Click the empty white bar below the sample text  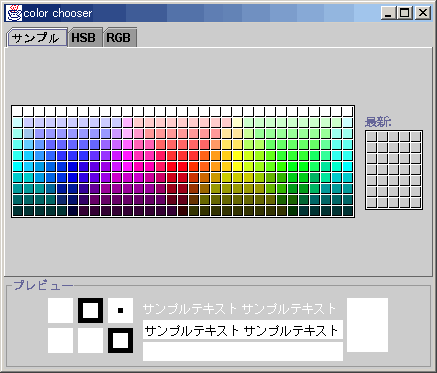click(243, 351)
